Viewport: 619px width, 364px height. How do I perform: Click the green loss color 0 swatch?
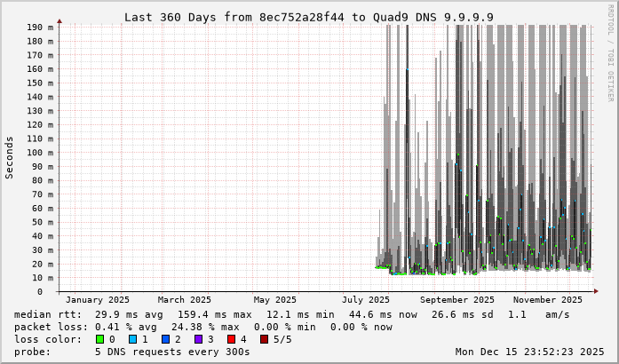point(99,339)
